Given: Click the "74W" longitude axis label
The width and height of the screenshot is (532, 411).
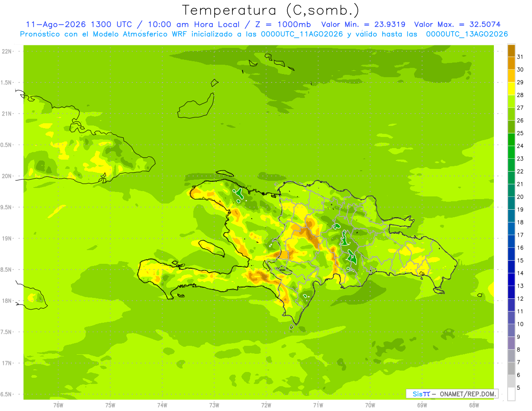Looking at the screenshot, I should [x=162, y=405].
